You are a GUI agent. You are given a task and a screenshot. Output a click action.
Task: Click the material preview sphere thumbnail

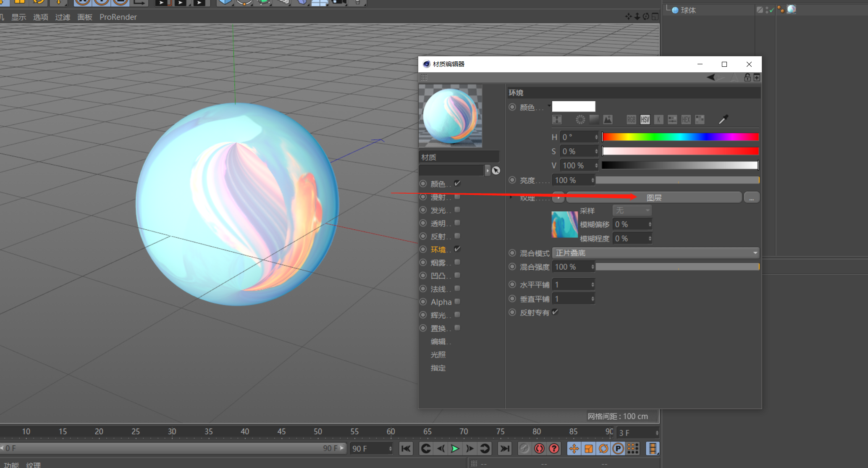[451, 116]
